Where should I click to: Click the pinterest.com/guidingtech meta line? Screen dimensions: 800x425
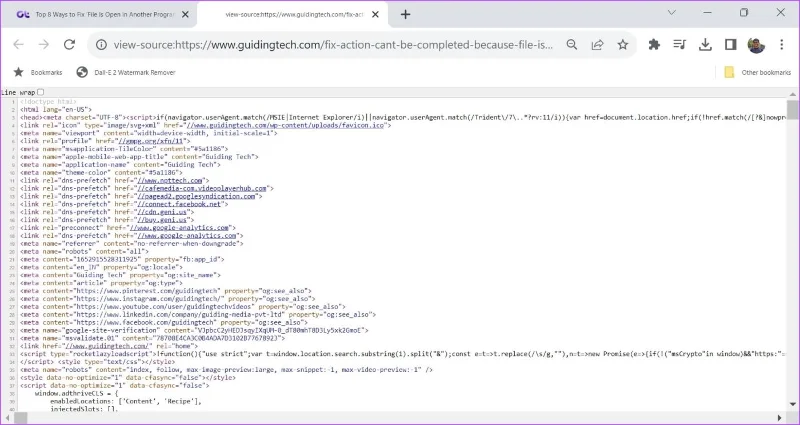click(x=166, y=291)
